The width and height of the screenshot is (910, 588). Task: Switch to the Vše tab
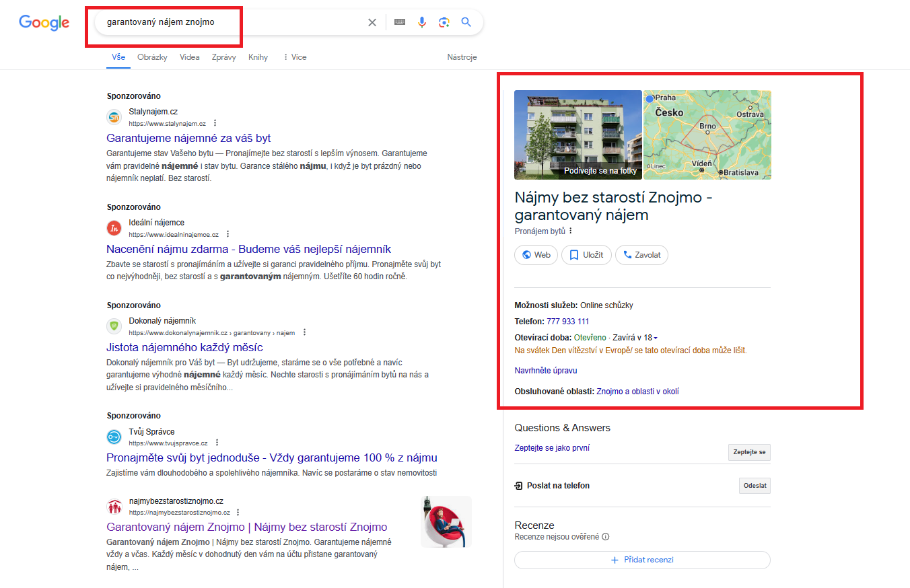tap(118, 57)
